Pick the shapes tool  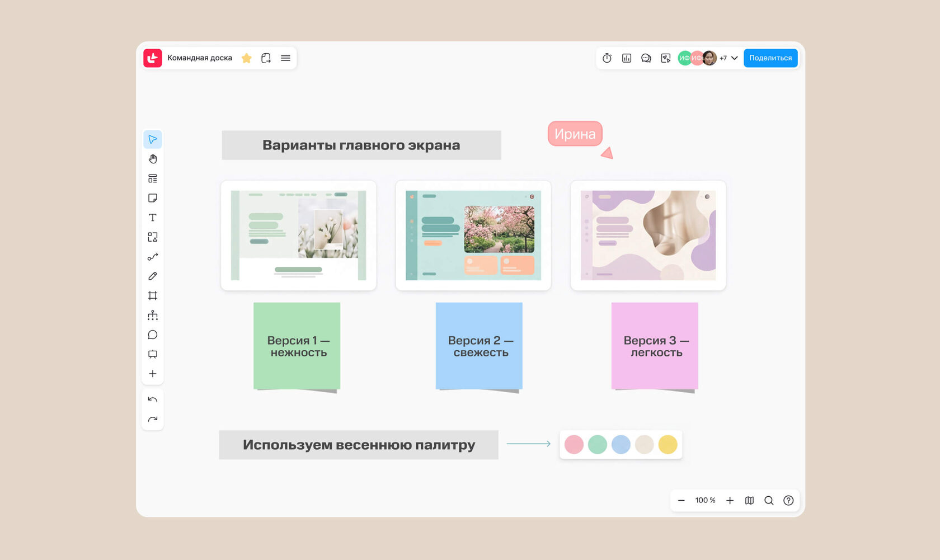click(152, 237)
